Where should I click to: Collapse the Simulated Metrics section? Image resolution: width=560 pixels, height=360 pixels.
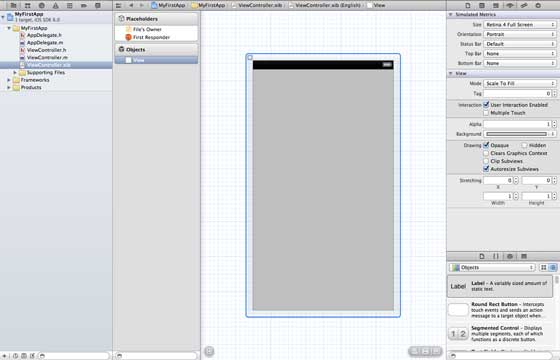451,15
